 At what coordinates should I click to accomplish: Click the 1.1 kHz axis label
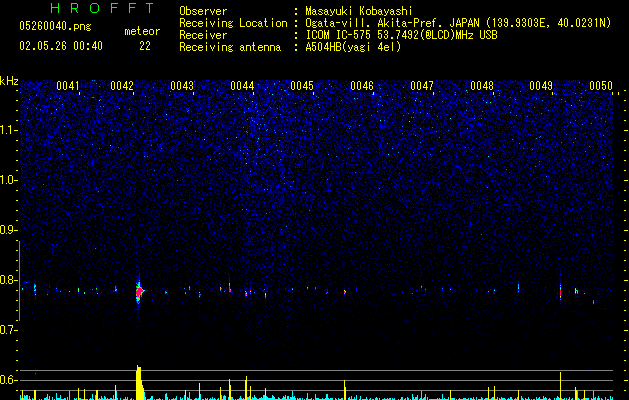(9, 130)
